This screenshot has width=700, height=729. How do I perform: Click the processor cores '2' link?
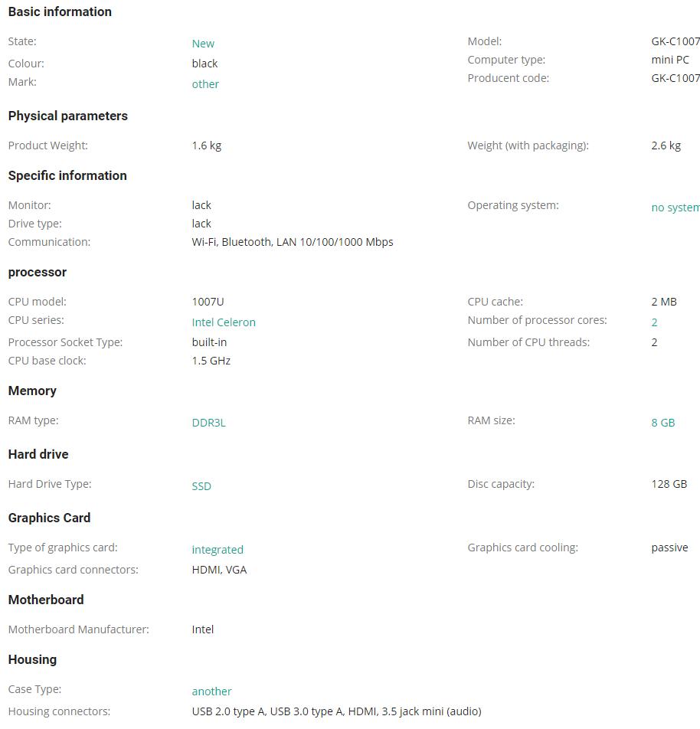tap(654, 322)
